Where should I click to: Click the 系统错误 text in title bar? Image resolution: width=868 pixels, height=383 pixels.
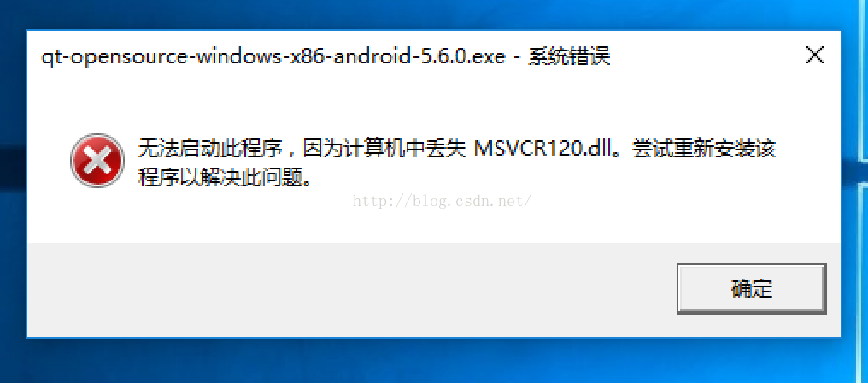tap(568, 56)
